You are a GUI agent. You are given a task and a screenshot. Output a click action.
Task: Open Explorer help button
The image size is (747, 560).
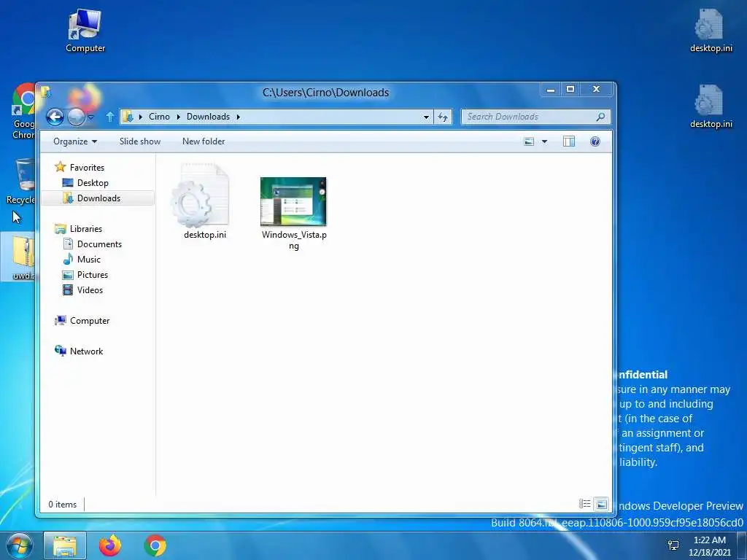595,141
